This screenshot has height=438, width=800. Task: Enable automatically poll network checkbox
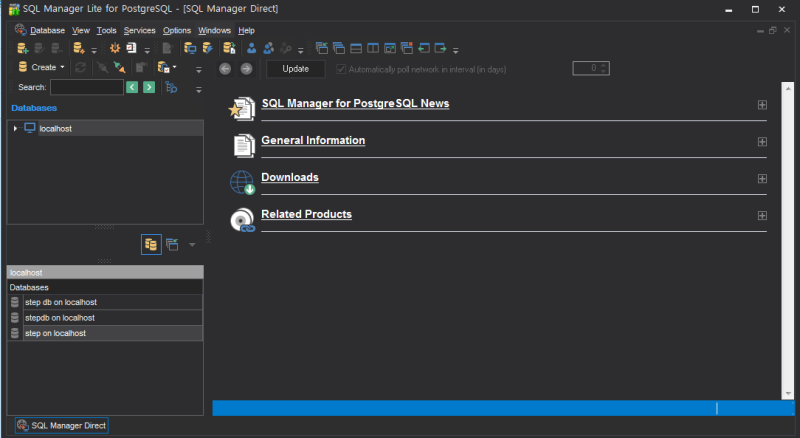342,69
